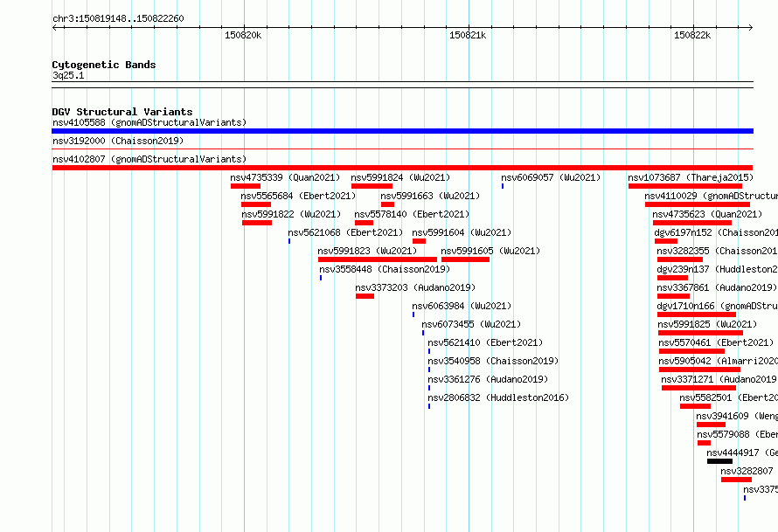The height and width of the screenshot is (532, 778).
Task: Select the DGV Structural Variants track title
Action: click(122, 112)
